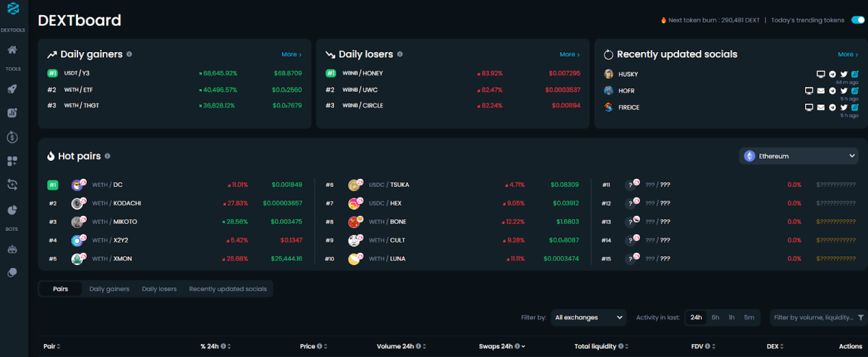
Task: Set activity filter to 5m
Action: [x=749, y=317]
